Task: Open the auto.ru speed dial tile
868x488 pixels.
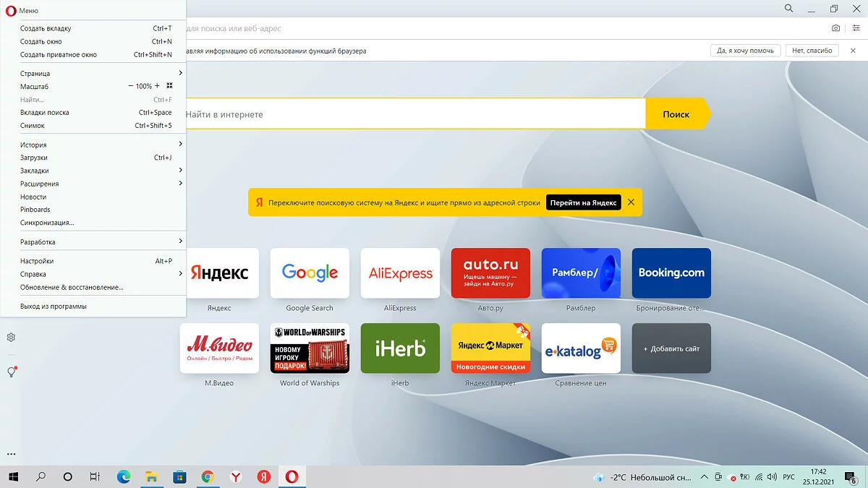Action: coord(490,273)
